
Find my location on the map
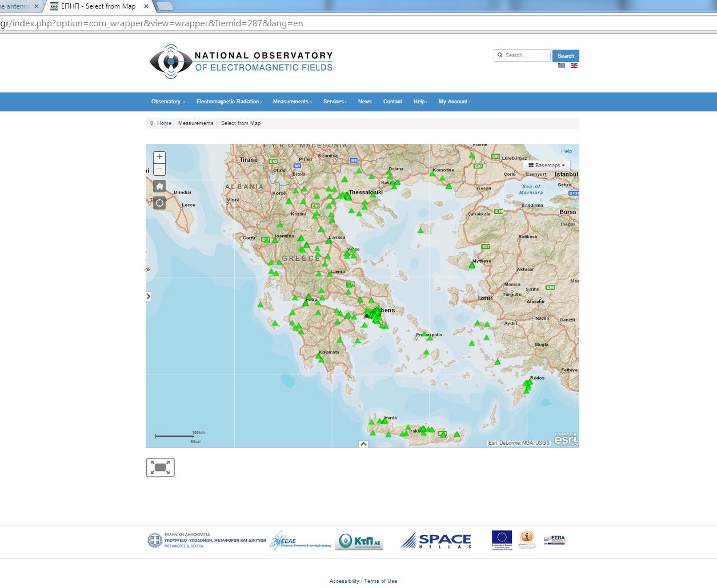[159, 203]
